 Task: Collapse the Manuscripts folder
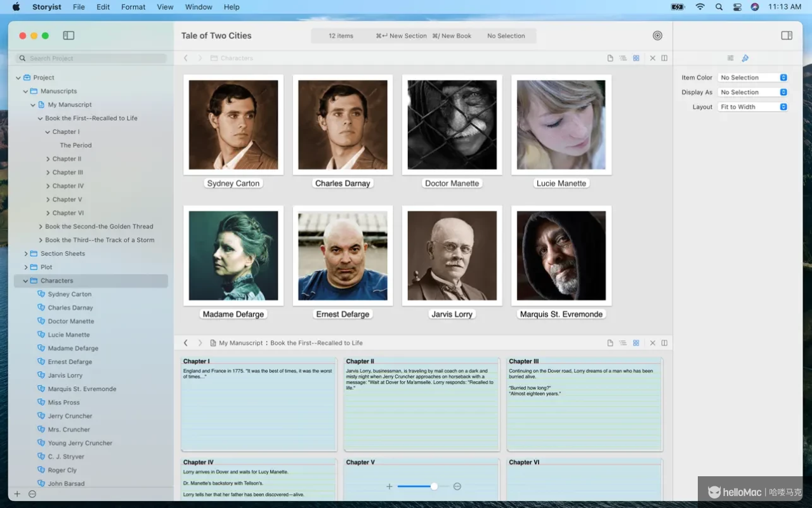pyautogui.click(x=26, y=91)
